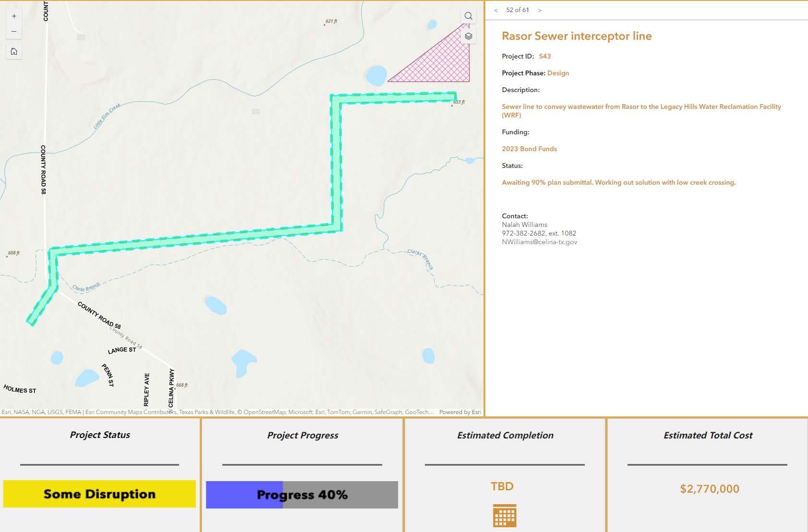Zoom out on the map
Viewport: 808px width, 532px height.
(14, 32)
